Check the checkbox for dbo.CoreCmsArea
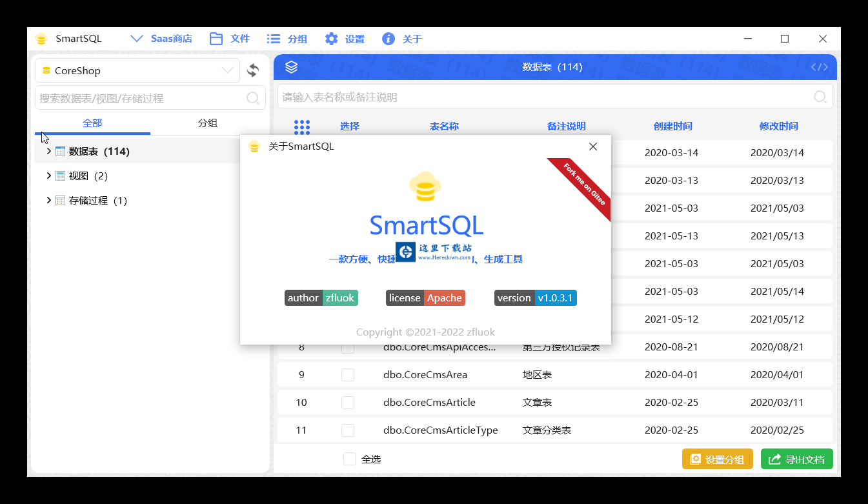The image size is (868, 504). click(348, 374)
